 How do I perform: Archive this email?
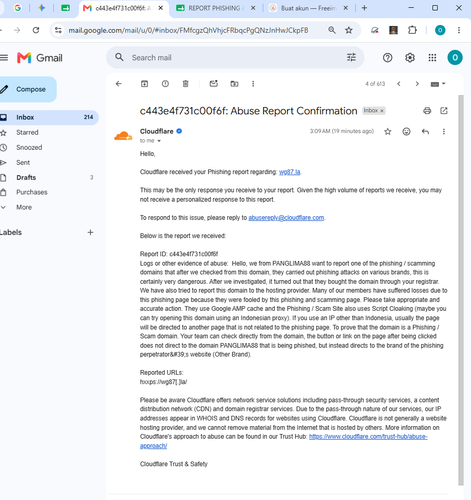[x=144, y=84]
